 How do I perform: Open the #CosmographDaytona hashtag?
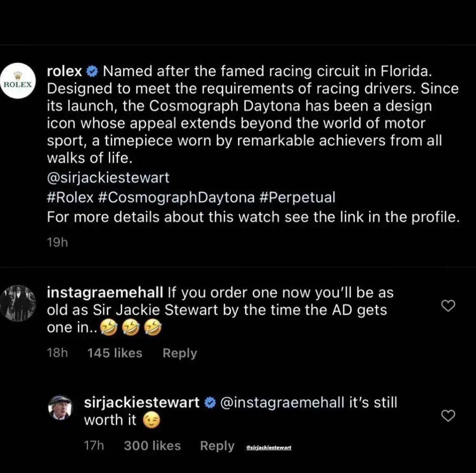[x=176, y=197]
